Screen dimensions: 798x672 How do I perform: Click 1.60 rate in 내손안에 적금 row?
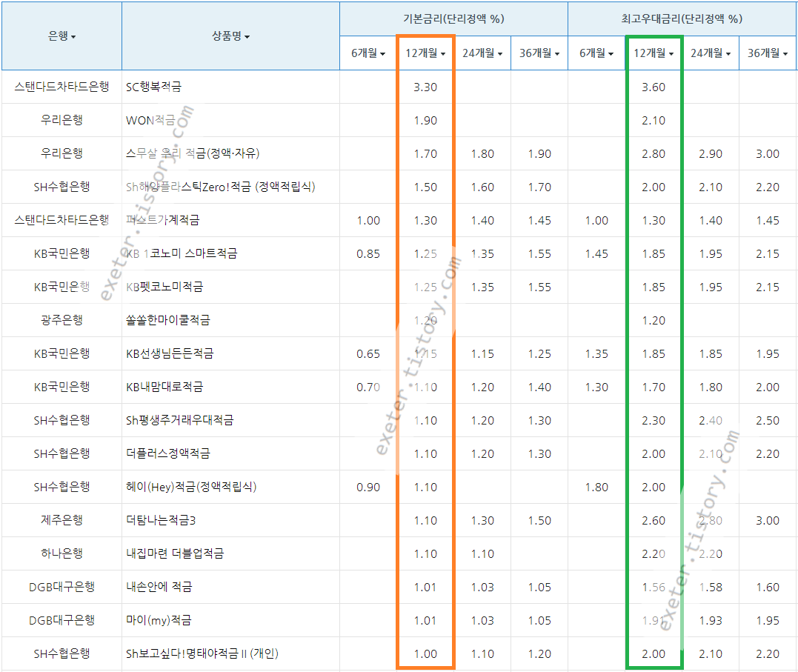pos(767,587)
